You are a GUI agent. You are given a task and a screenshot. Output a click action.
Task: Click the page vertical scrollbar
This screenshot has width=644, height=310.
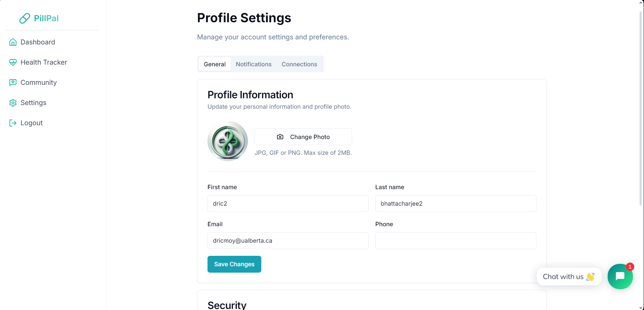coord(641,108)
